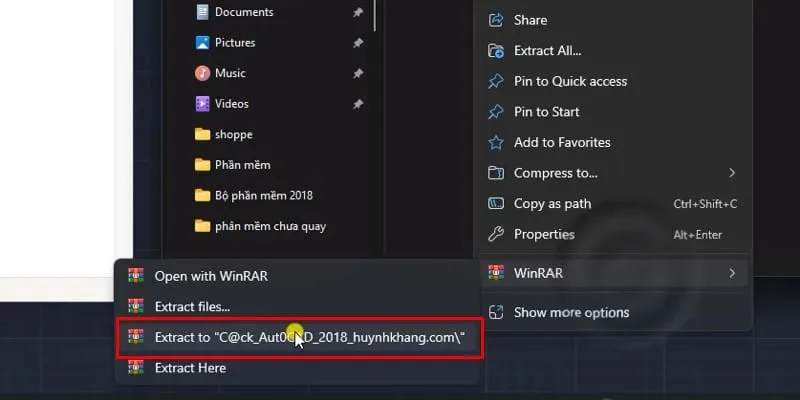The height and width of the screenshot is (400, 800).
Task: Click the Music icon in sidebar
Action: coord(203,73)
